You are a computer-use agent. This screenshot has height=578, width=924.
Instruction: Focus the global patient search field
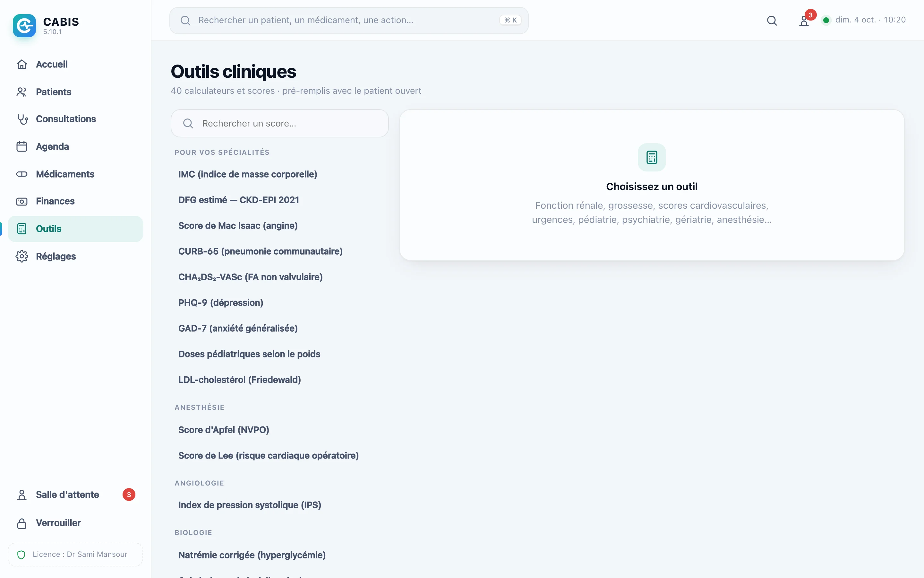click(349, 20)
